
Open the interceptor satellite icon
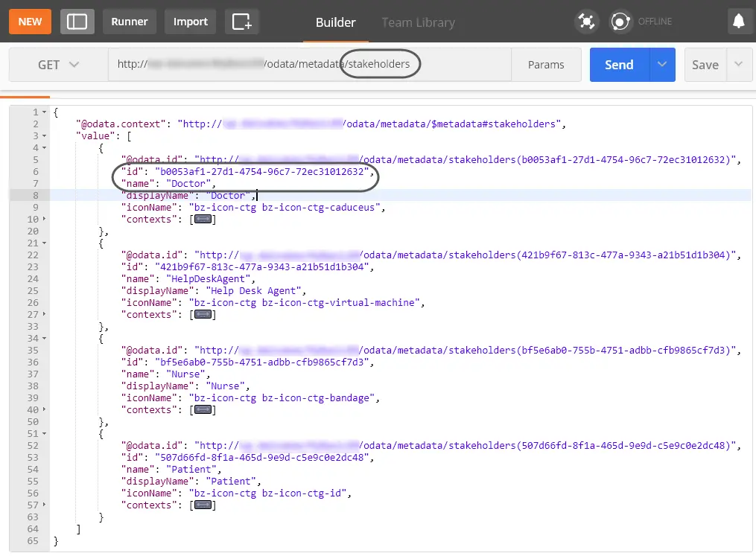pyautogui.click(x=586, y=21)
